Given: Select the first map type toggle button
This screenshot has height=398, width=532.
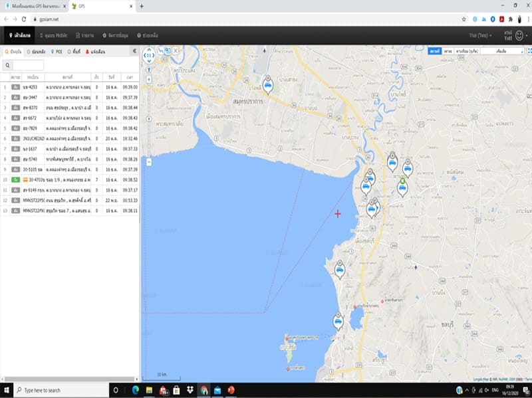Looking at the screenshot, I should click(434, 50).
